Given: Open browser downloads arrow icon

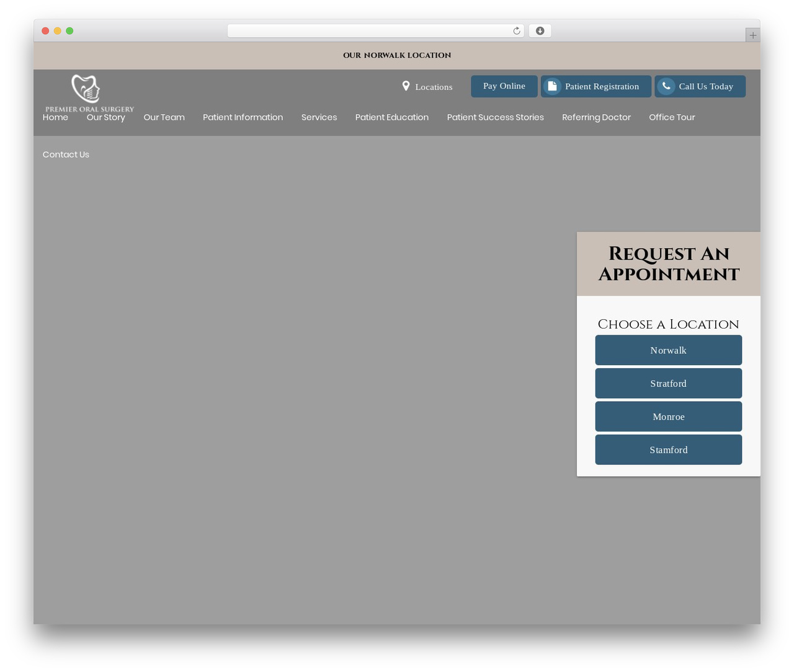Looking at the screenshot, I should click(x=540, y=31).
